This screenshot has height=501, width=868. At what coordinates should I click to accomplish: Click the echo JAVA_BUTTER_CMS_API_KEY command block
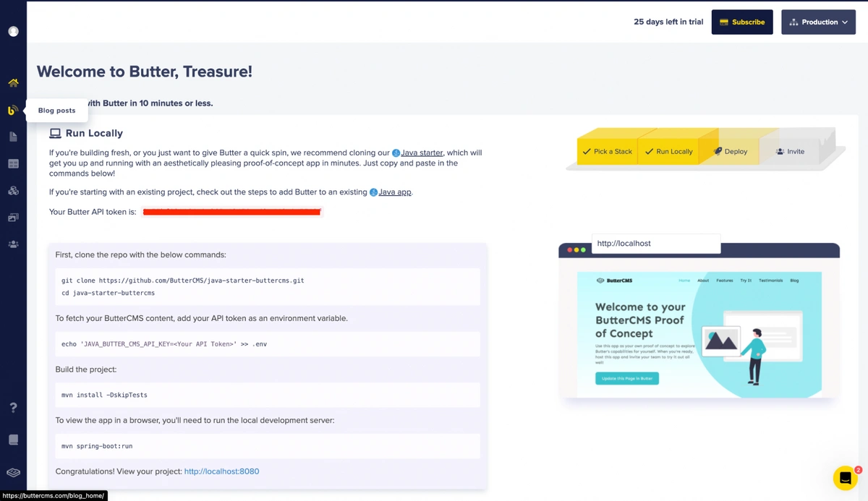[x=268, y=344]
